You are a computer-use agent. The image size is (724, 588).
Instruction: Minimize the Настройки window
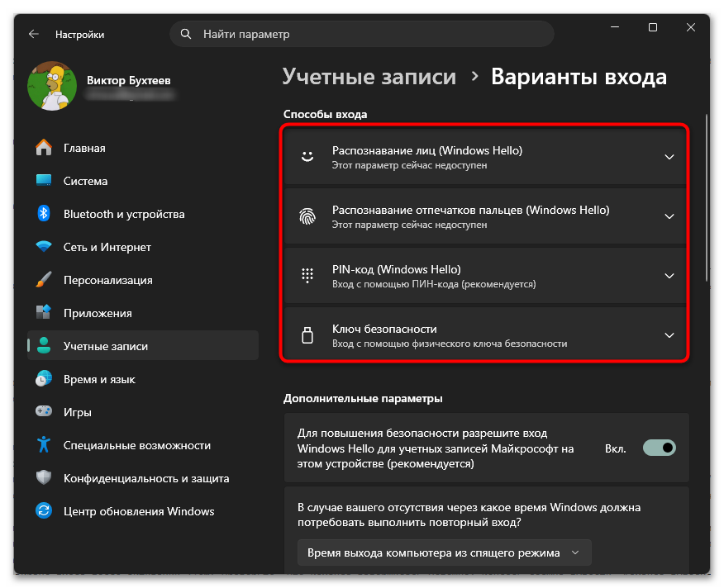pyautogui.click(x=615, y=27)
